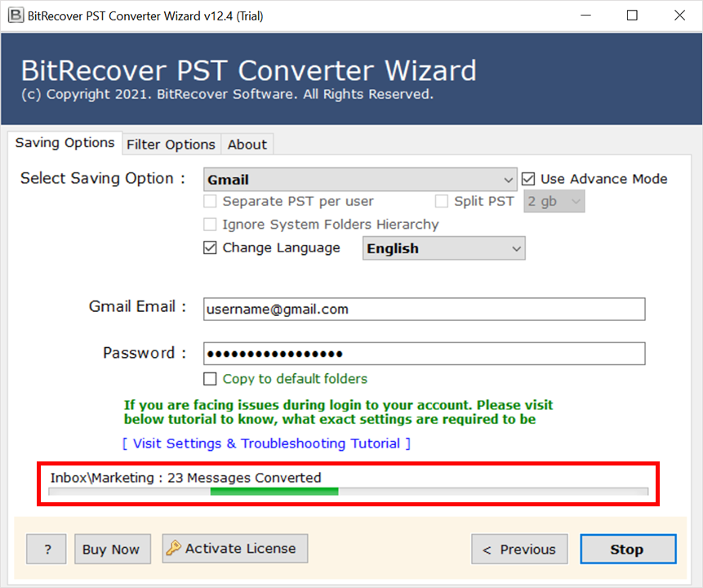Click the 'Select Saving Option :' label

click(x=103, y=179)
